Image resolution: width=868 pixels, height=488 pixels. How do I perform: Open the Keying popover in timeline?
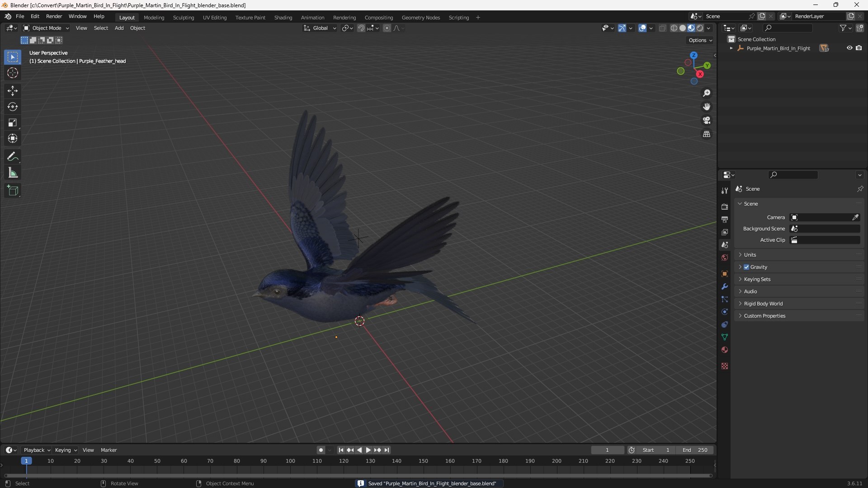pyautogui.click(x=66, y=450)
